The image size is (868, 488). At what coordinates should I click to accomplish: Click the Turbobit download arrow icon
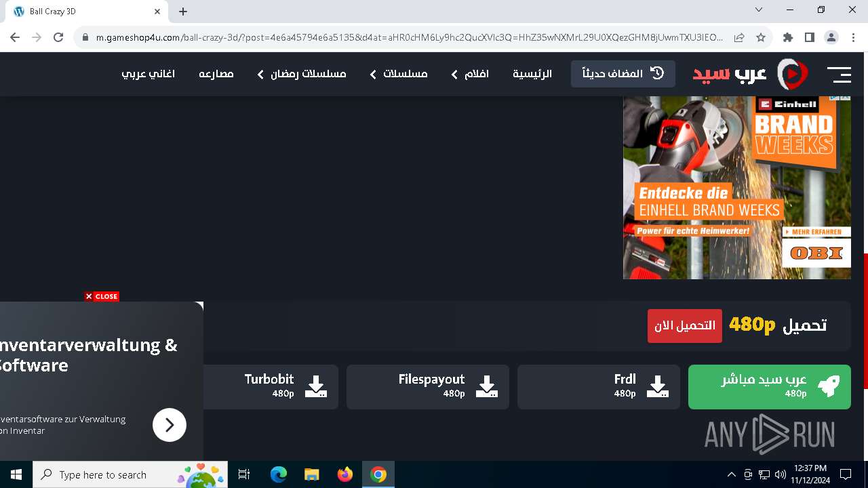click(x=315, y=386)
